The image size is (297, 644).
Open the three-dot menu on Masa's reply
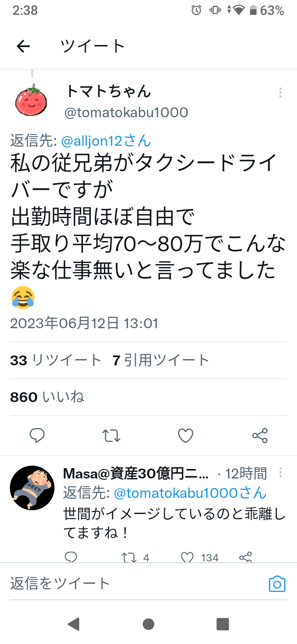coord(280,472)
